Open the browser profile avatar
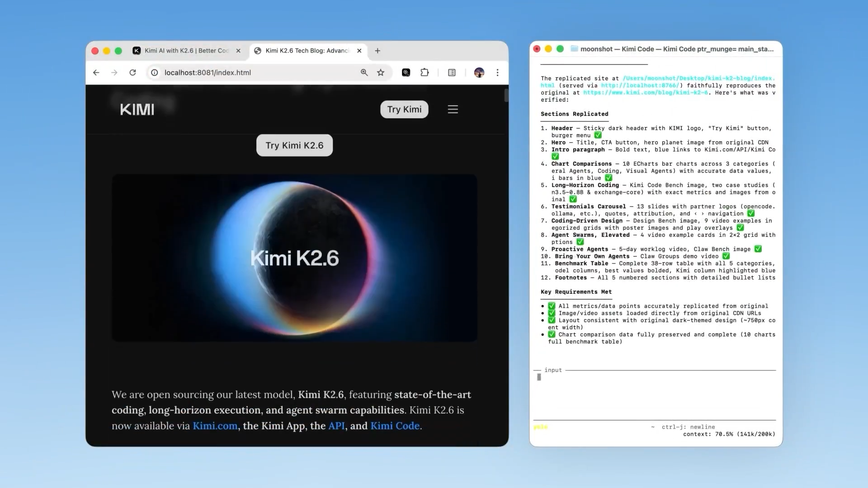 click(x=479, y=72)
